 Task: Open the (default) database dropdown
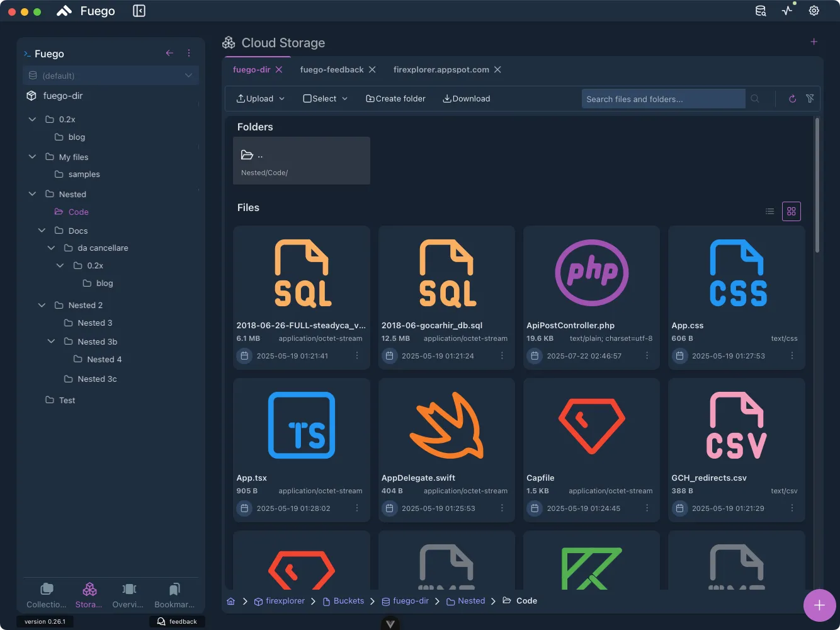point(111,75)
